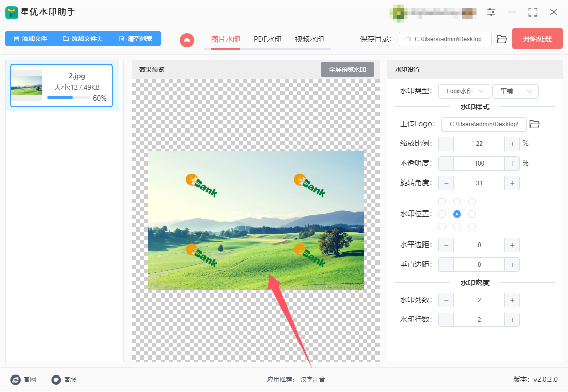The width and height of the screenshot is (568, 392).
Task: Click the 水印行数 value field
Action: click(x=479, y=320)
